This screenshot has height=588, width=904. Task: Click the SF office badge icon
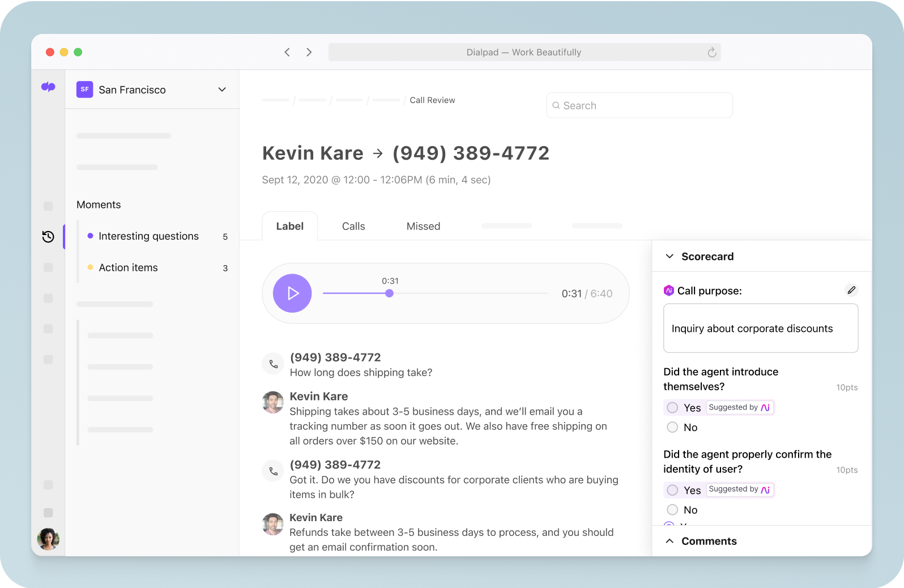click(x=85, y=90)
